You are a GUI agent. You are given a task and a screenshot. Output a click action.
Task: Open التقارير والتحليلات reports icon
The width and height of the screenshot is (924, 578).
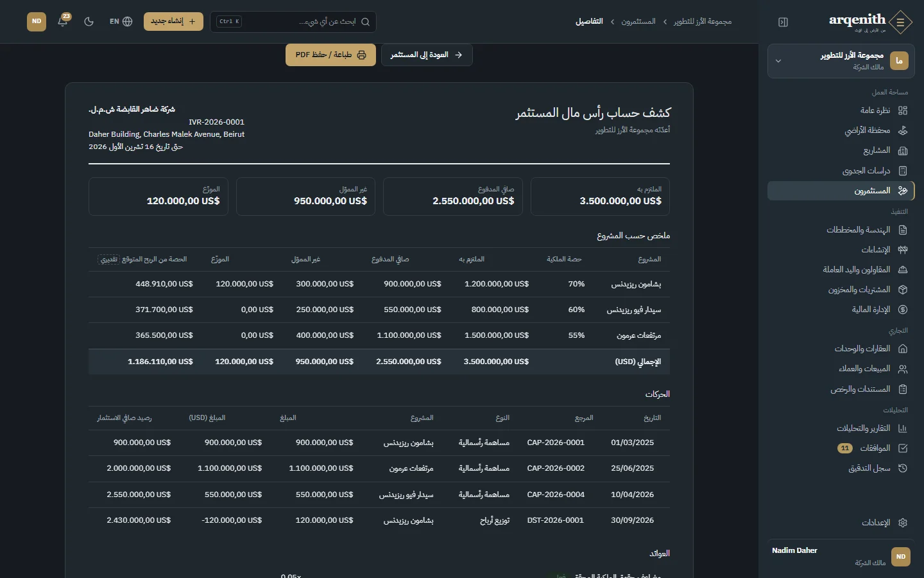[903, 428]
